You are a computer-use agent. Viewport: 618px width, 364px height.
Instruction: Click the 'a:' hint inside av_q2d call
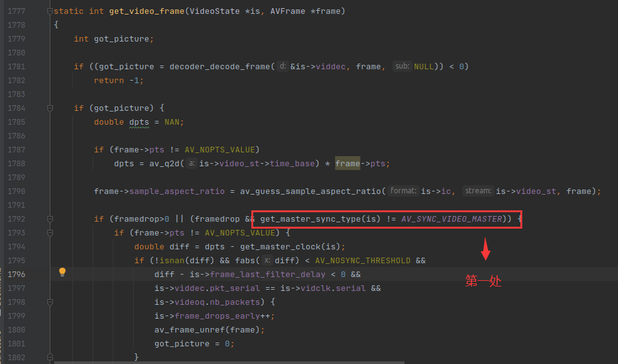coord(192,164)
